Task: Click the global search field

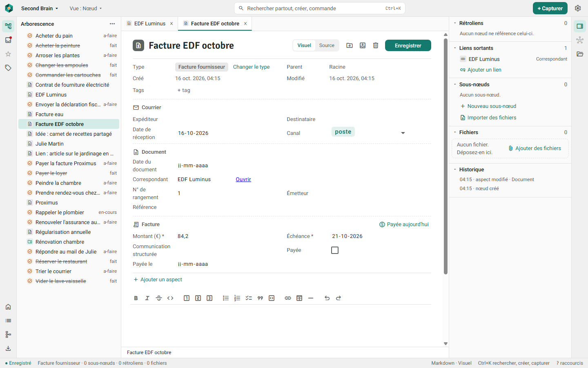Action: [x=320, y=8]
